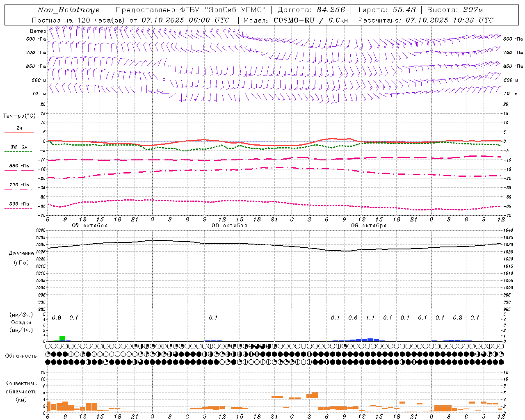Image resolution: width=525 pixels, height=420 pixels.
Task: Click the '0.9' three-hour precipitation value
Action: pos(57,318)
